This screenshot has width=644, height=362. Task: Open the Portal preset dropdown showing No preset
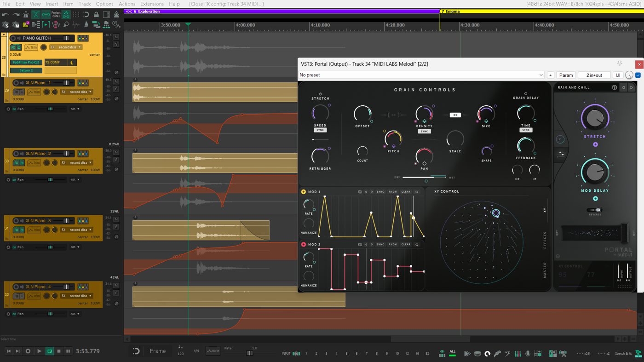(x=421, y=75)
